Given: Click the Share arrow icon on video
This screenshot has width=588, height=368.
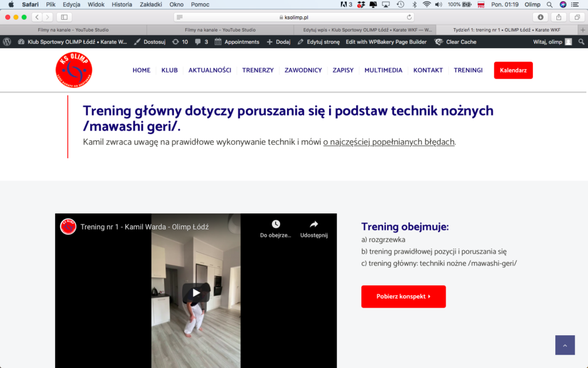Looking at the screenshot, I should click(314, 225).
